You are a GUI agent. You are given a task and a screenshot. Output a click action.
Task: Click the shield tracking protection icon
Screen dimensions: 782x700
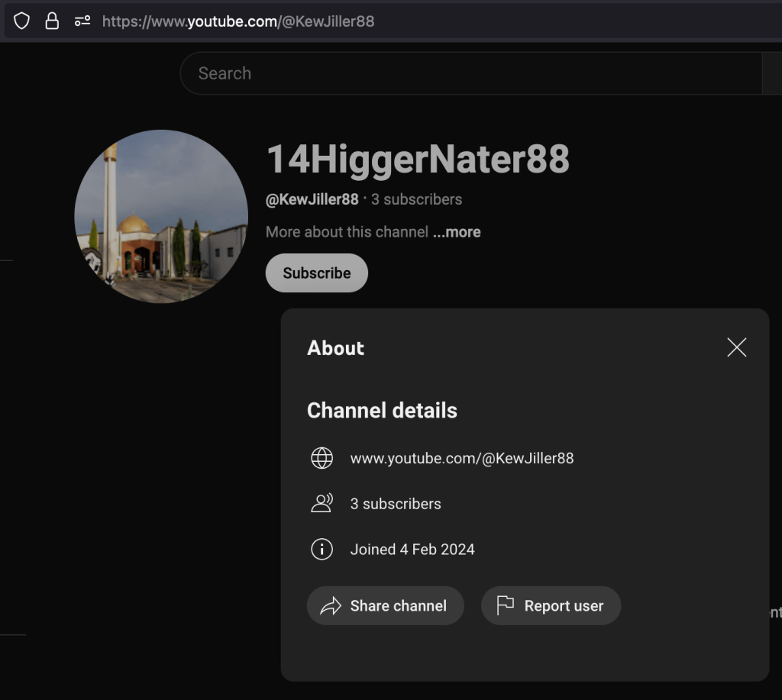tap(22, 21)
